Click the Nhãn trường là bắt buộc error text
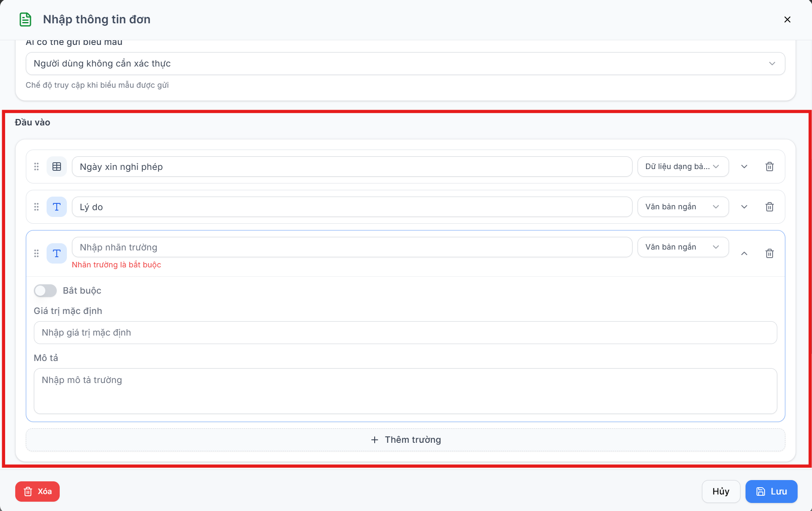 [x=116, y=265]
